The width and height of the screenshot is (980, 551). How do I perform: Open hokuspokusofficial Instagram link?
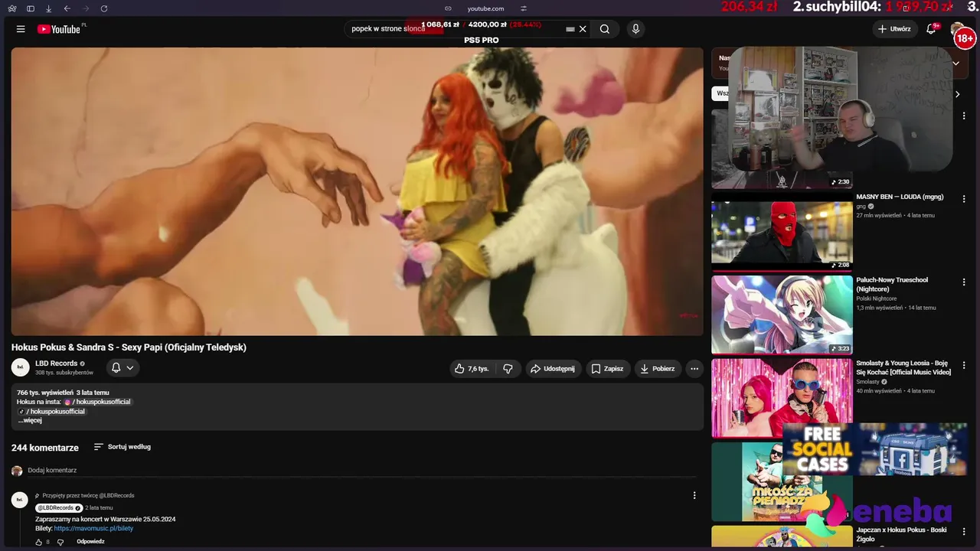point(97,402)
